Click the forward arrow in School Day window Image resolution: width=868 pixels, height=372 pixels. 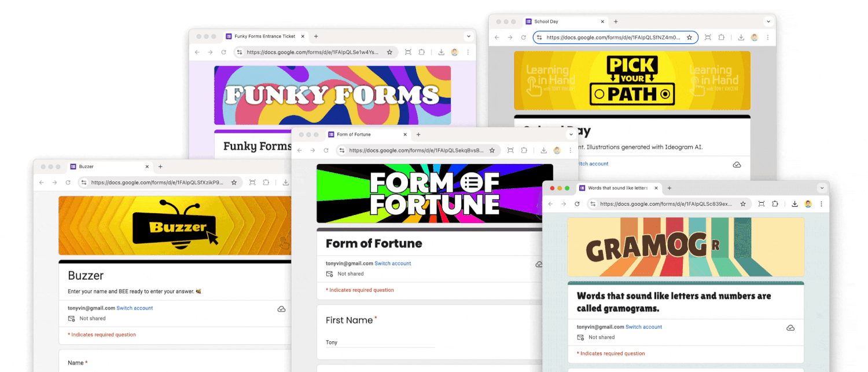point(510,37)
